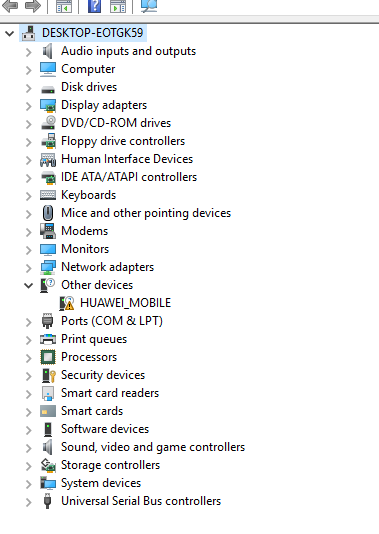
Task: Select the HUAWEI_MOBILE warning device icon
Action: point(67,303)
